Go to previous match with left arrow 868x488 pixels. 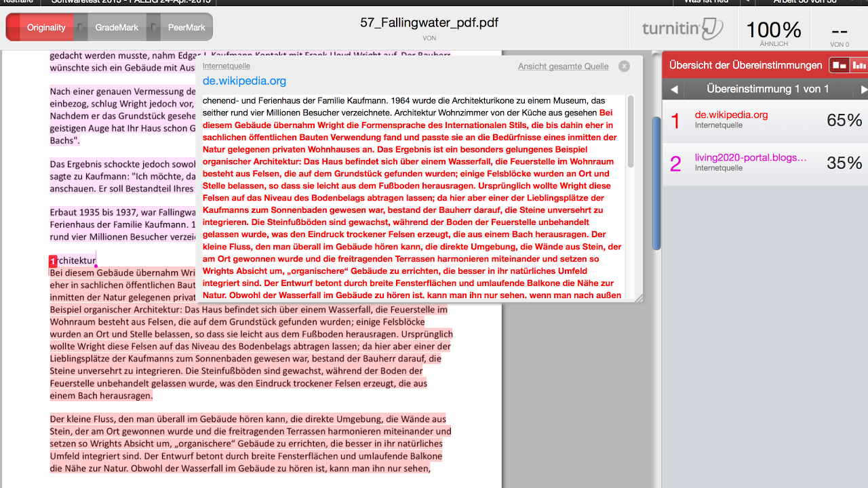click(674, 89)
